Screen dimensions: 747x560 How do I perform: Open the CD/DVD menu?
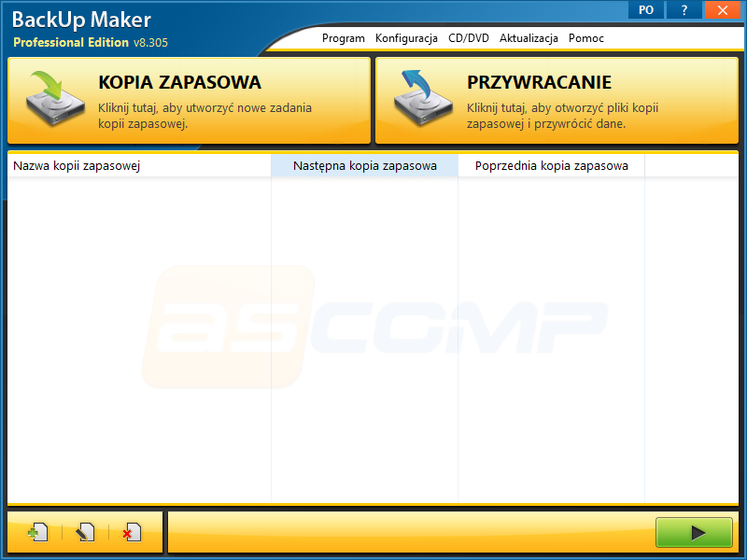tap(469, 38)
